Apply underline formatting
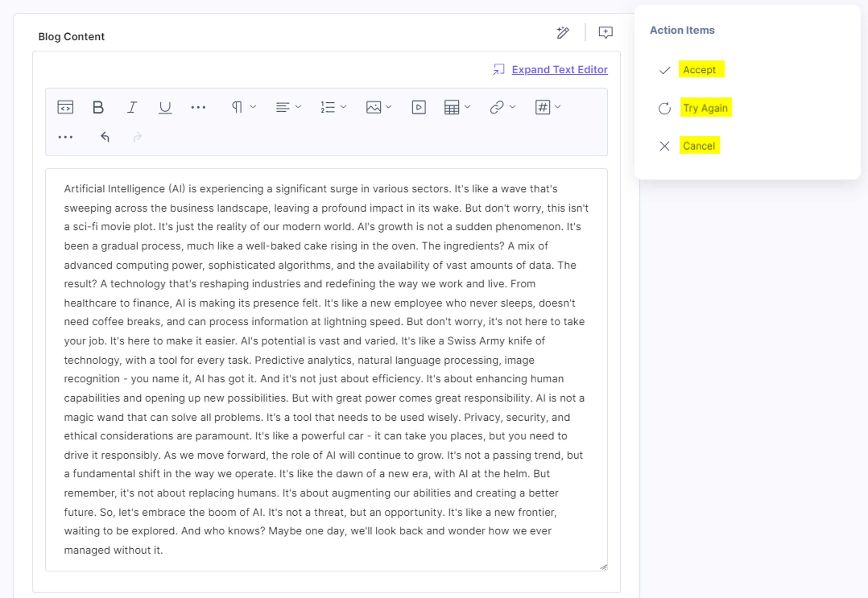Image resolution: width=868 pixels, height=598 pixels. [165, 108]
